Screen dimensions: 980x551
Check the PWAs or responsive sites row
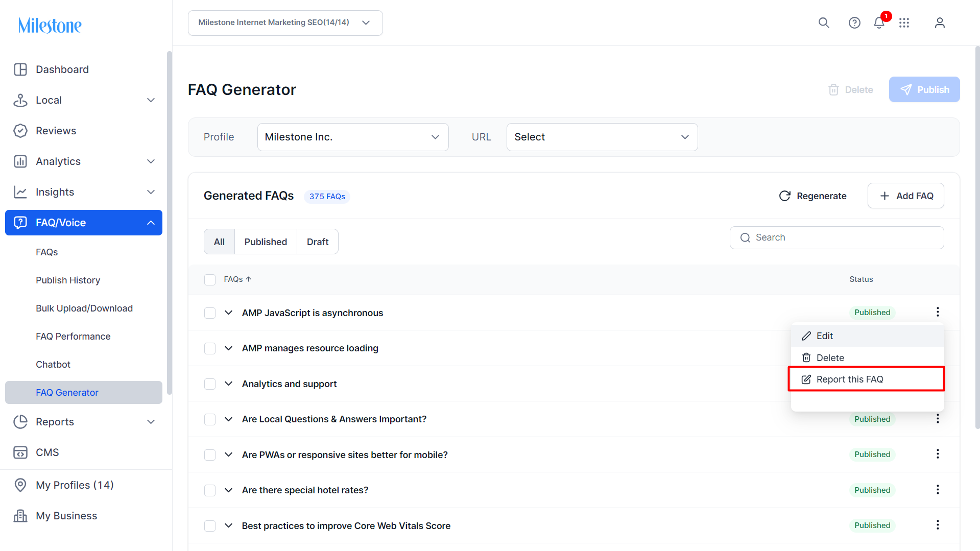pyautogui.click(x=210, y=454)
